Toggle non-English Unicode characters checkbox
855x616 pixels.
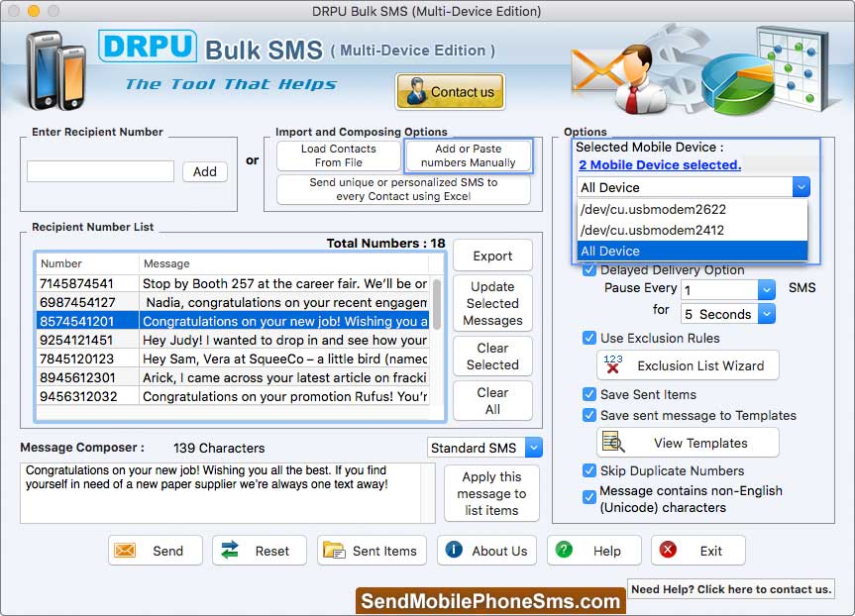tap(588, 497)
